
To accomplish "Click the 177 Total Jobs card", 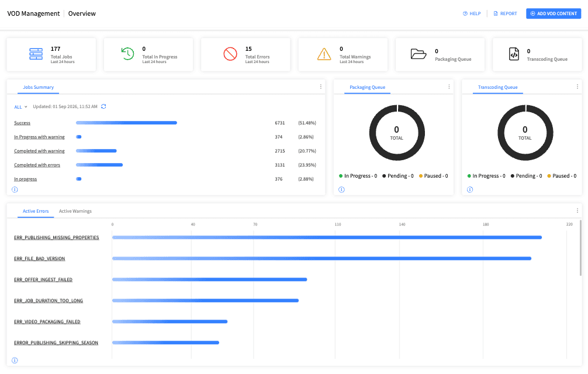I will click(x=51, y=54).
